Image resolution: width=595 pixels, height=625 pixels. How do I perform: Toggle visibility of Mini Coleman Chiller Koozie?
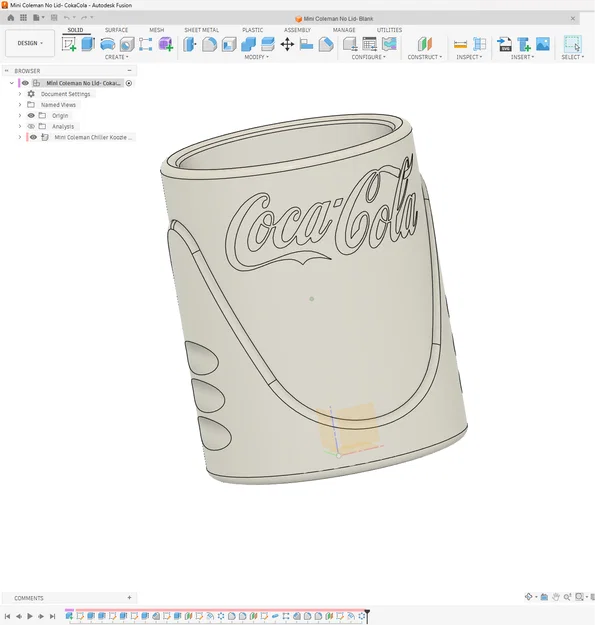33,137
